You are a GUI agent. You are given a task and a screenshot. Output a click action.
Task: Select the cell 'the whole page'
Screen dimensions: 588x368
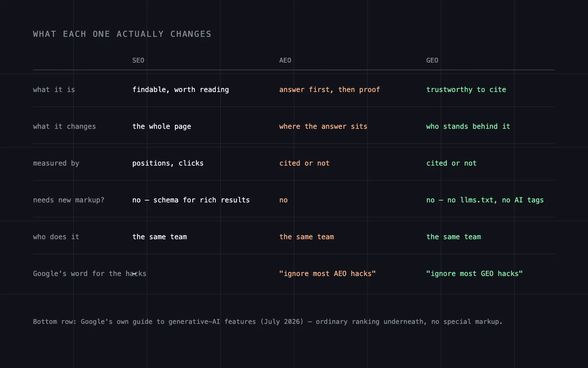tap(162, 126)
